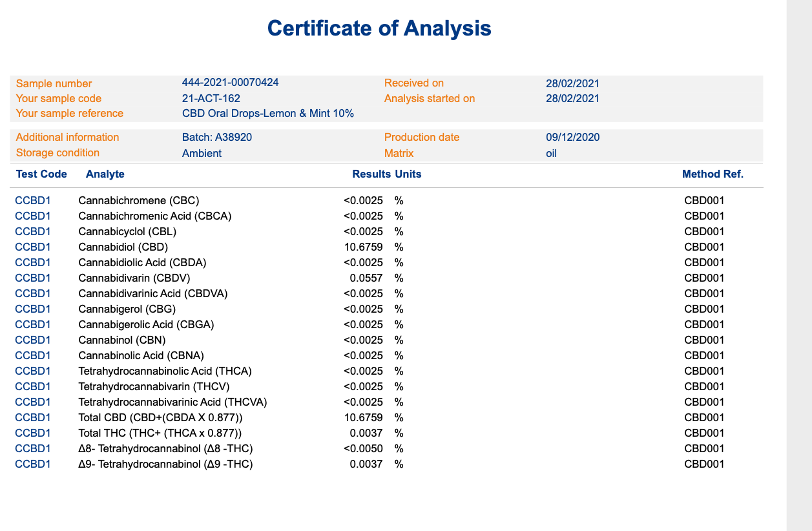Click the Method Ref. column header

tap(713, 174)
